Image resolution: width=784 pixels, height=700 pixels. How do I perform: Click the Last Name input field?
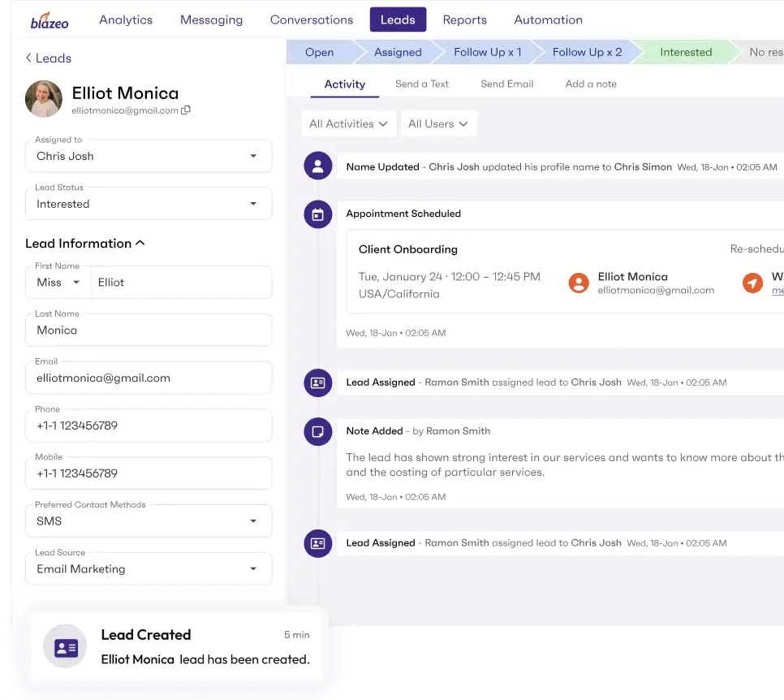[149, 331]
